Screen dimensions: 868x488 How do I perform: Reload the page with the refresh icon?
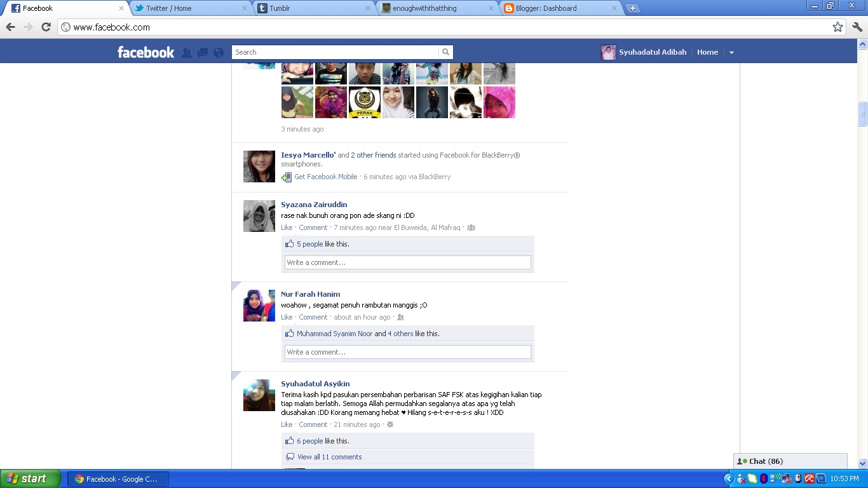[46, 27]
